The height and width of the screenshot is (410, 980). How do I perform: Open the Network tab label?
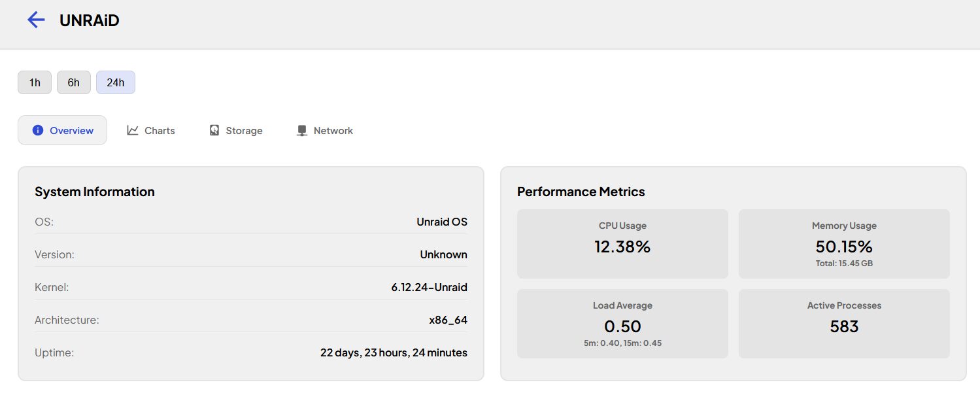[333, 130]
